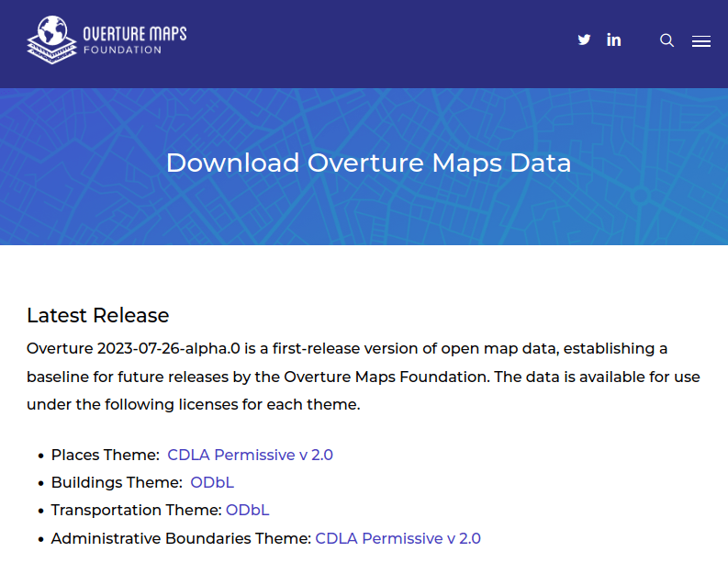Open site search magnifier icon
Screen dimensions: 728x563
pos(666,40)
